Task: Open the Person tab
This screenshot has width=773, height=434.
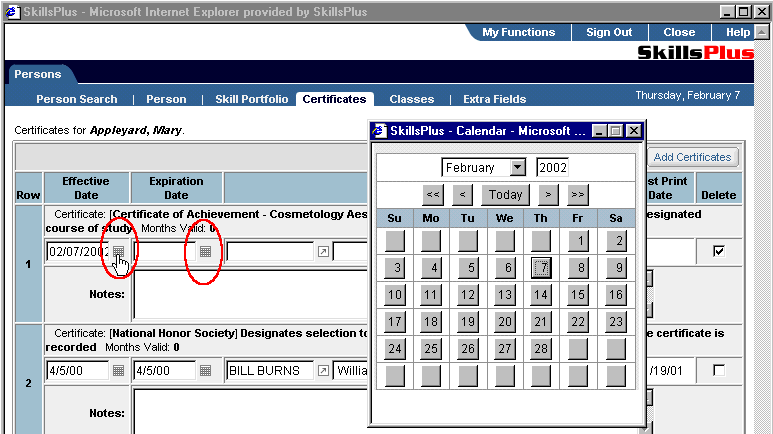Action: (166, 99)
